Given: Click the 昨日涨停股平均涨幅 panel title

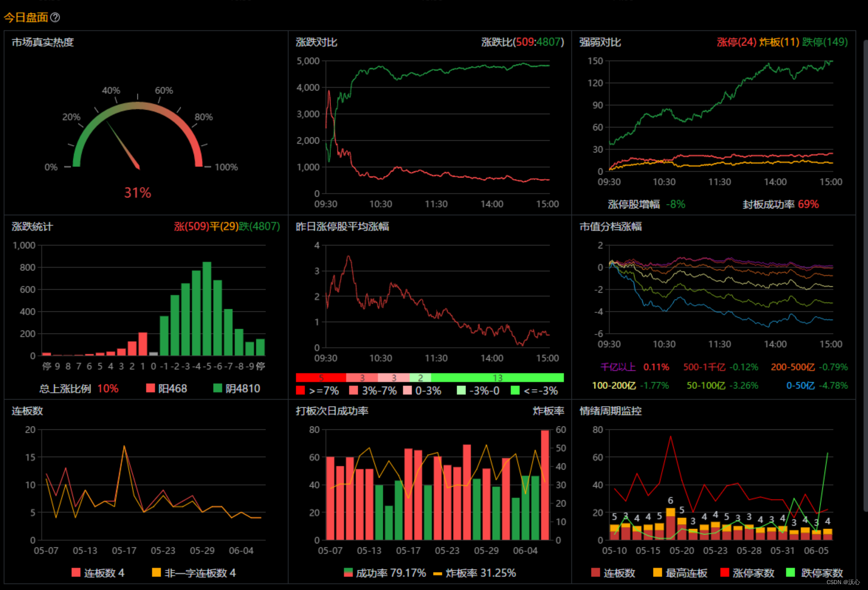Looking at the screenshot, I should 342,226.
